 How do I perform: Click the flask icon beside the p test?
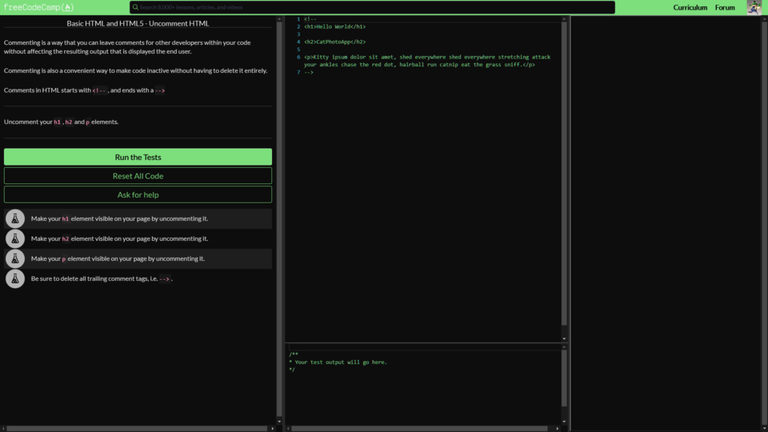(x=15, y=258)
